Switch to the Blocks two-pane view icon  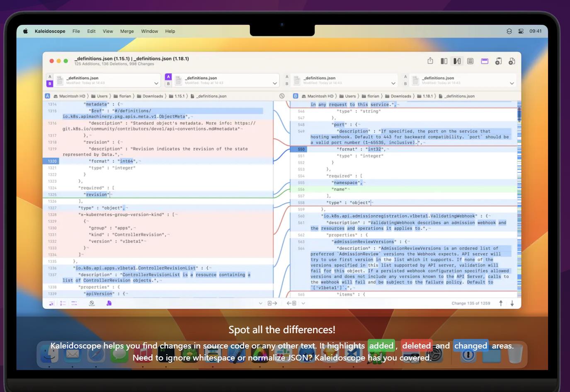click(x=444, y=61)
